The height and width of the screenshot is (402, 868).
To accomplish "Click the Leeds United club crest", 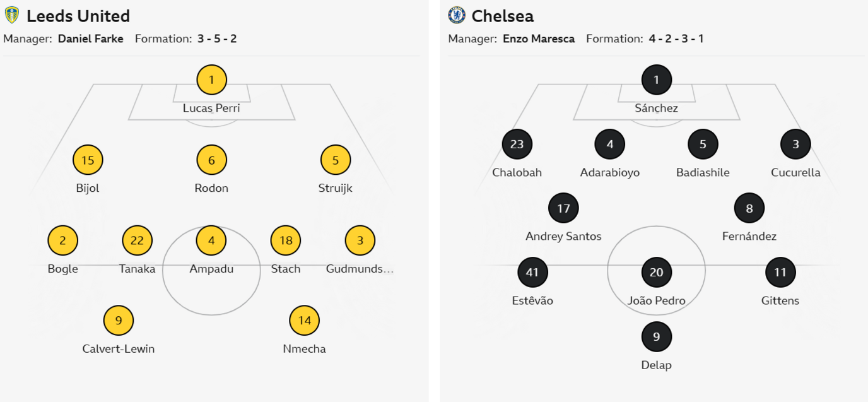I will [12, 15].
